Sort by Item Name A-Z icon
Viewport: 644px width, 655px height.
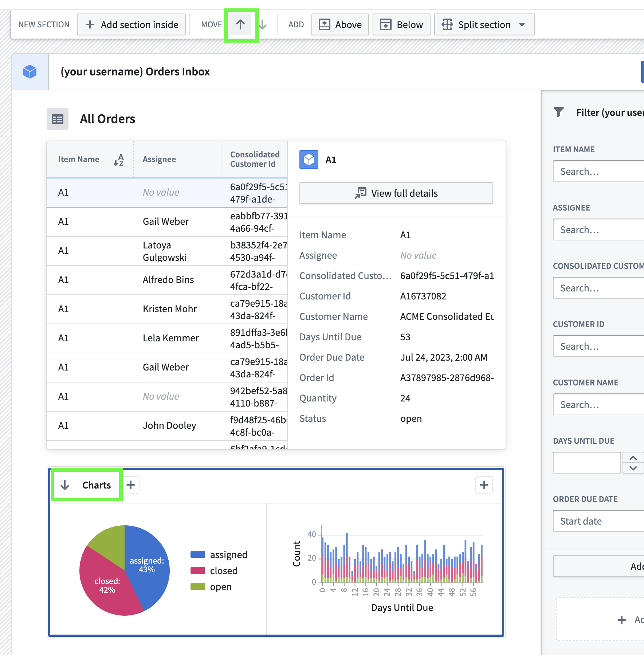click(119, 160)
